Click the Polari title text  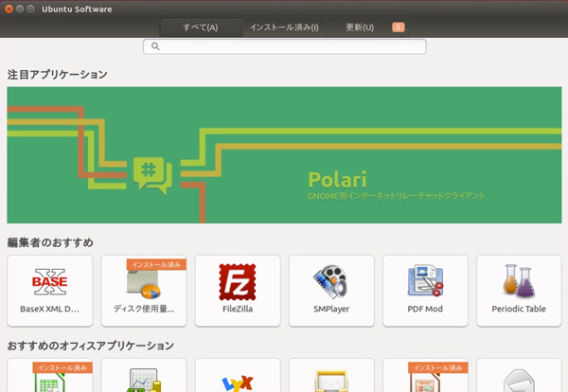pyautogui.click(x=337, y=180)
